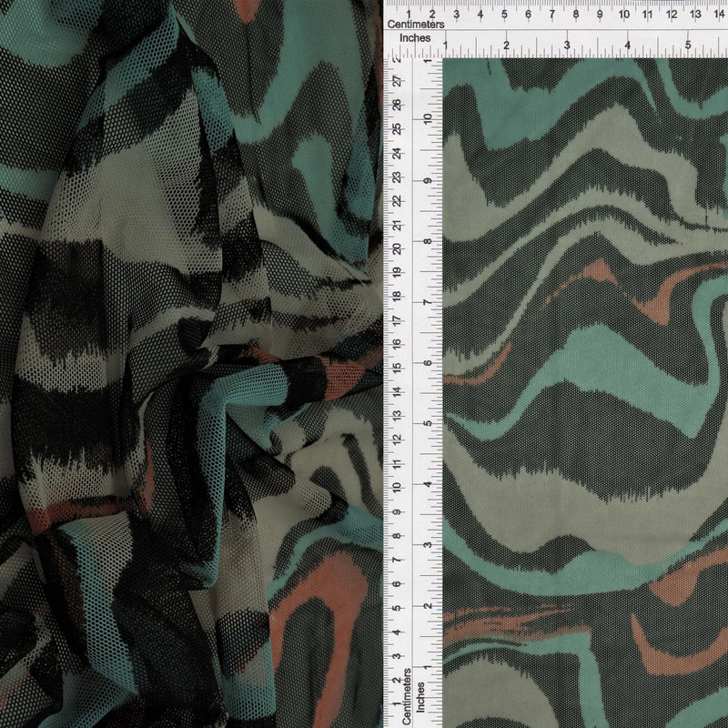Click the 20 centimeter mark on side ruler

pos(397,248)
